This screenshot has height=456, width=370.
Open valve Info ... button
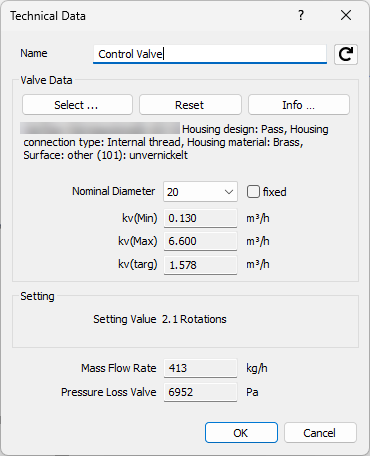pyautogui.click(x=299, y=105)
